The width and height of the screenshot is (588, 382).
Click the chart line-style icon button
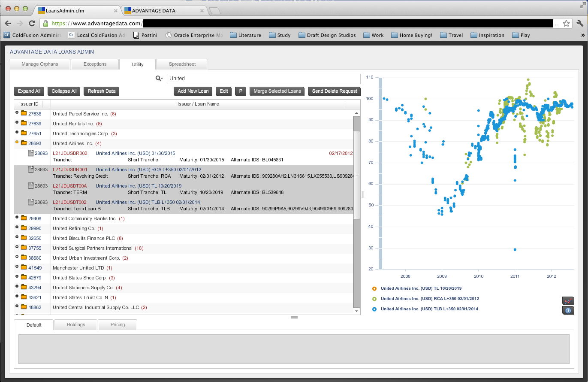click(568, 301)
